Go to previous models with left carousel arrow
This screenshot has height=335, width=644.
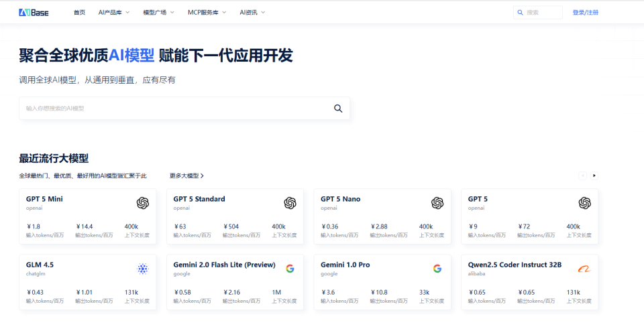tap(582, 176)
